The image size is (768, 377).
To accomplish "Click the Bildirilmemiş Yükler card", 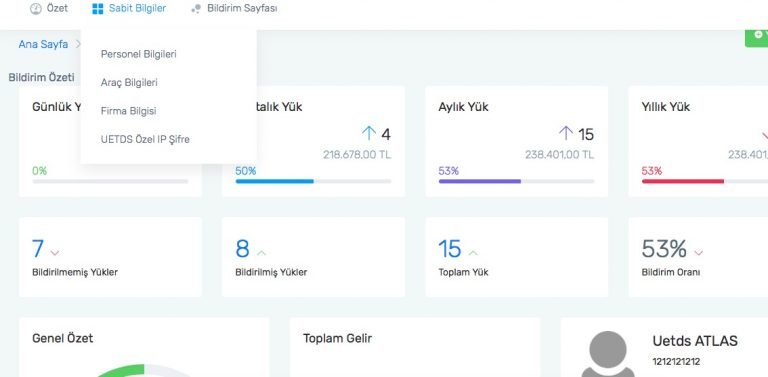I will coord(110,257).
